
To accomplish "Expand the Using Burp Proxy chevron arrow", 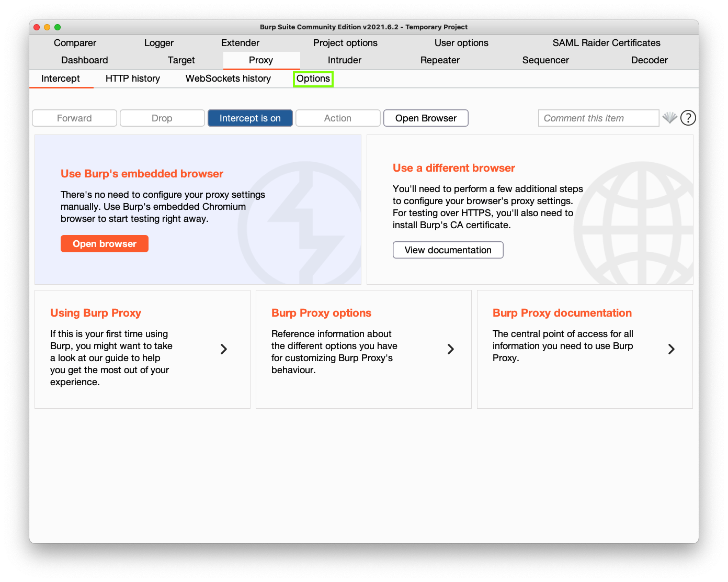I will coord(224,349).
